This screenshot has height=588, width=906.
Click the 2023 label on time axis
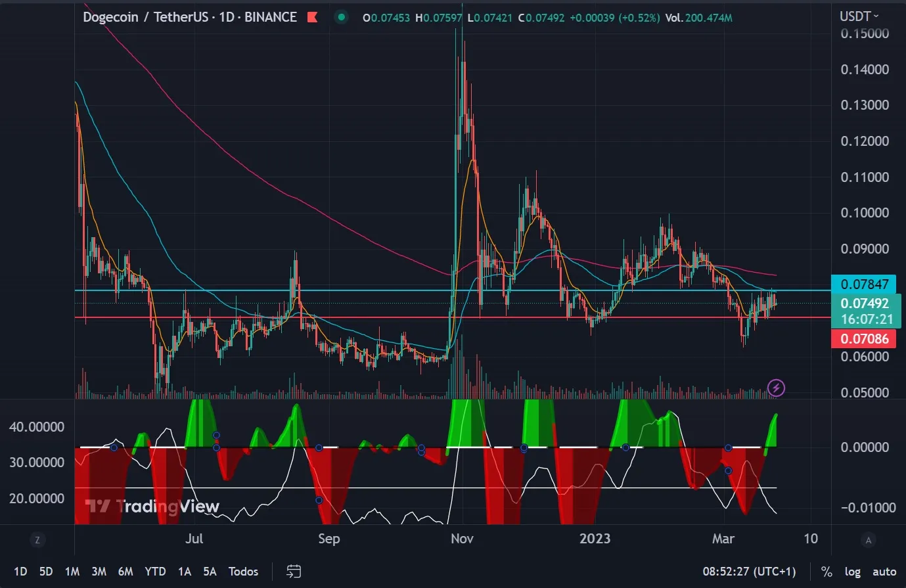[595, 539]
